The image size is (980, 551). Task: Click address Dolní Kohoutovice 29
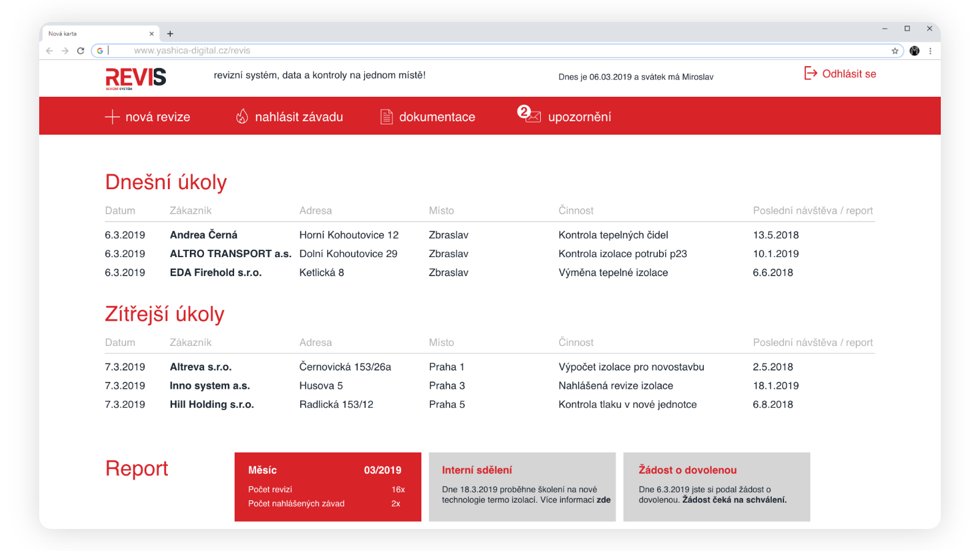pos(348,253)
